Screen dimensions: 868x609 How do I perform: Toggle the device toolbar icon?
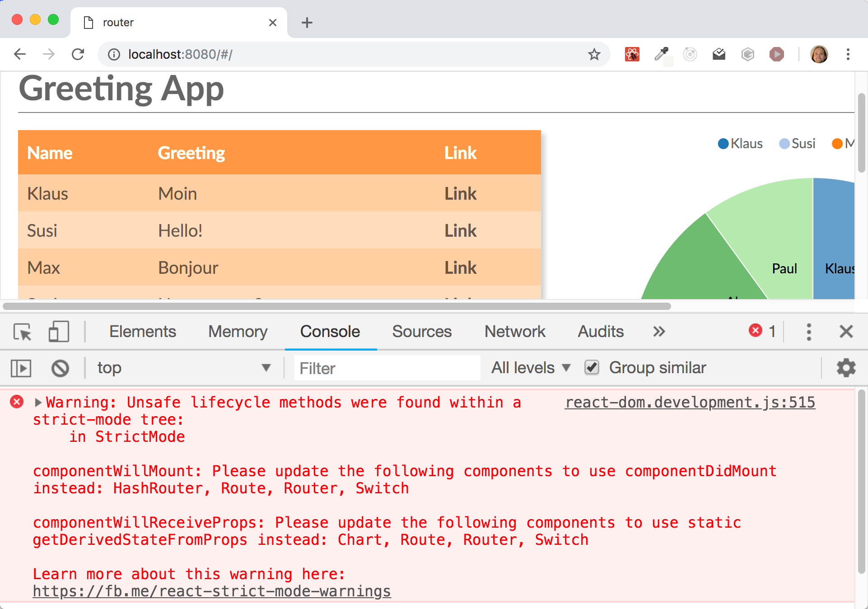pos(59,332)
